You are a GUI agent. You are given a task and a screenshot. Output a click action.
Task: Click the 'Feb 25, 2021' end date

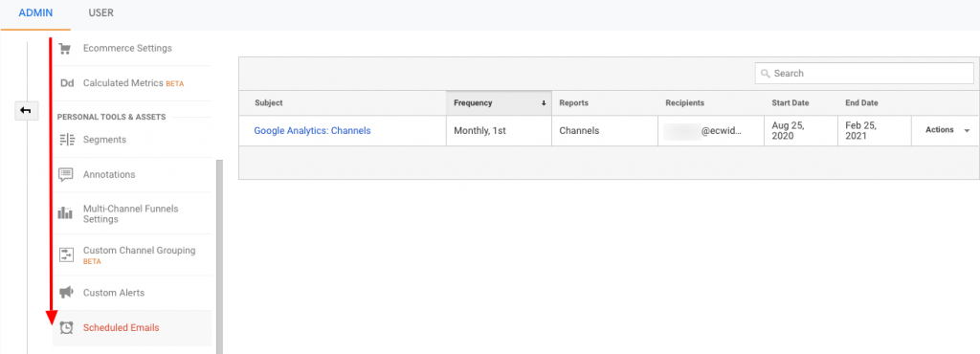[862, 130]
